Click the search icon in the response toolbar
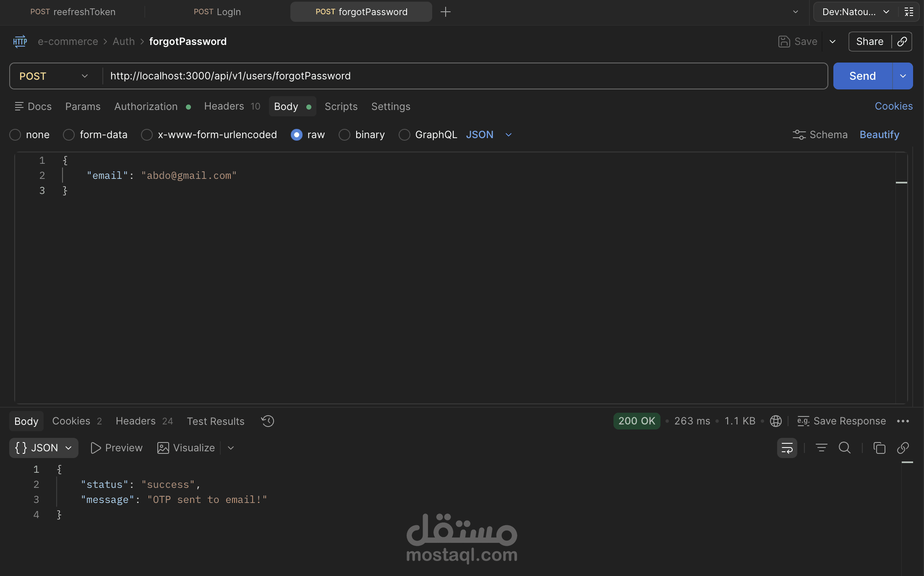Screen dimensions: 924x576 pyautogui.click(x=844, y=448)
